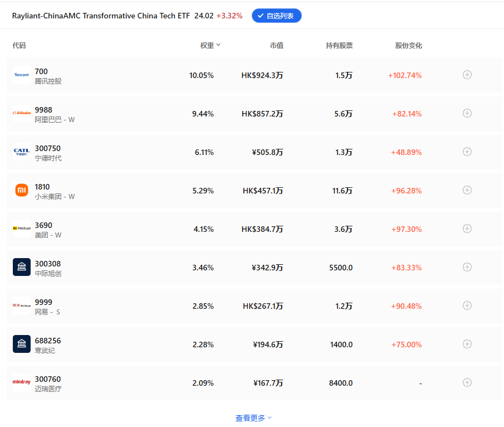
Task: Click the Tencent logo icon
Action: coord(22,75)
